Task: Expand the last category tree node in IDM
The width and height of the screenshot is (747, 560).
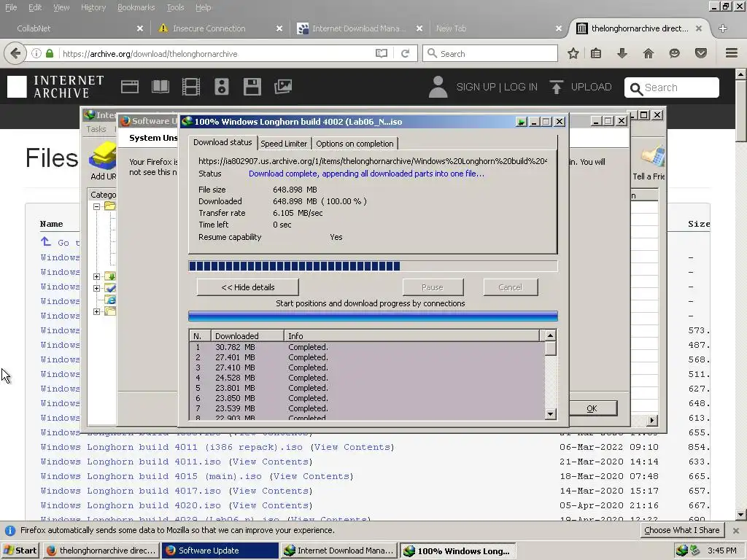Action: tap(97, 311)
